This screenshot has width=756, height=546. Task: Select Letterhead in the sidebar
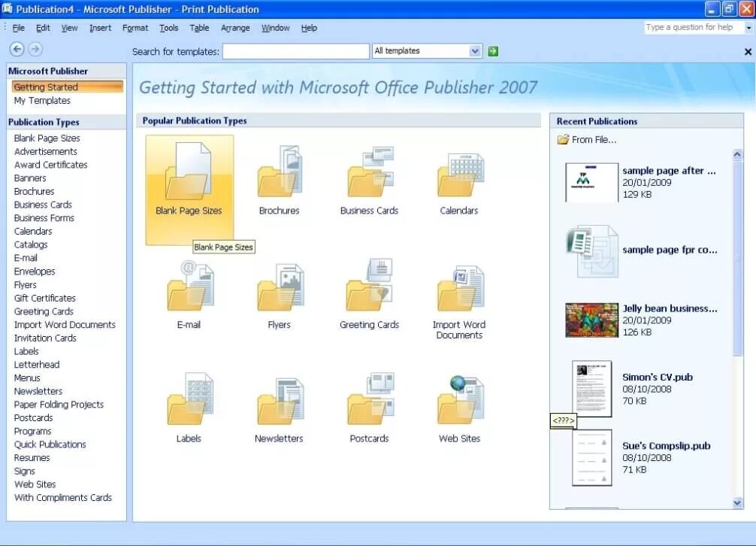[37, 365]
